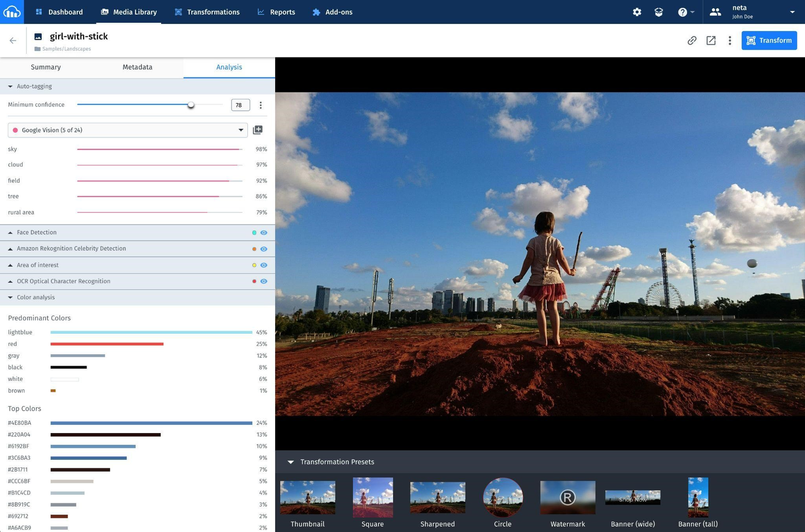Open the layers stack icon in header
805x532 pixels.
(659, 12)
